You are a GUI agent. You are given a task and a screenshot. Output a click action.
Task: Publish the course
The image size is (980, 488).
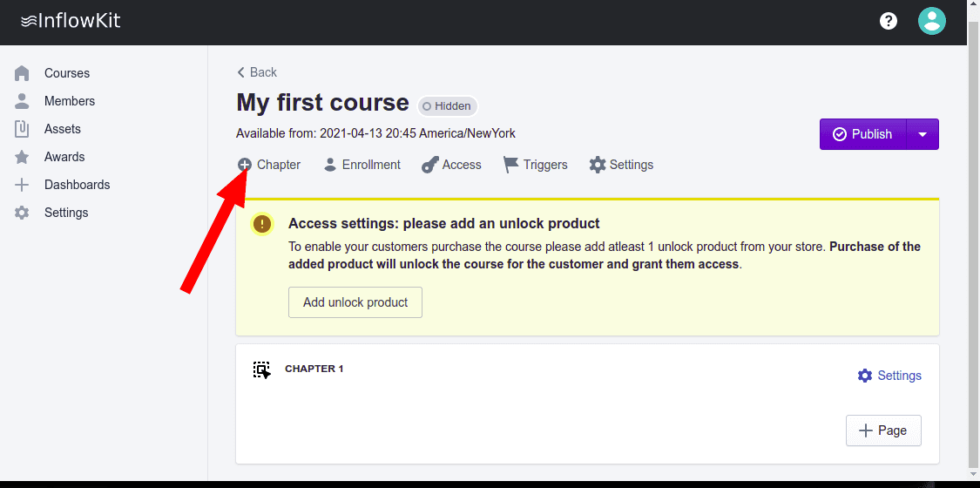[x=863, y=134]
